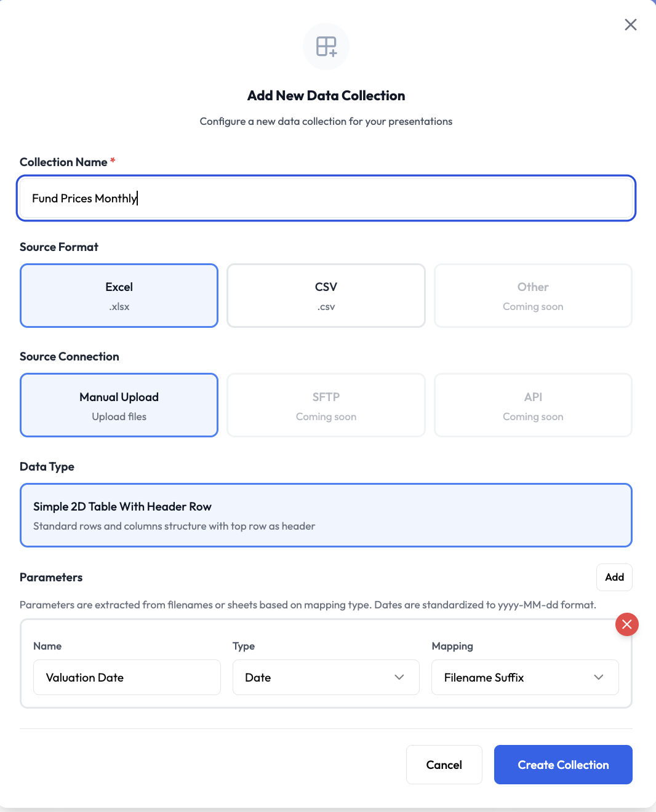Remove the Valuation Date parameter row
This screenshot has height=812, width=656.
pos(626,624)
